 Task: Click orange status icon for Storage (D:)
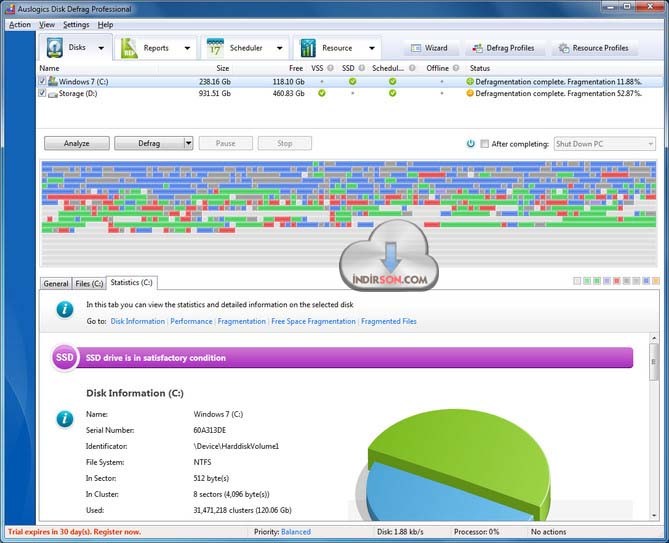tap(470, 93)
